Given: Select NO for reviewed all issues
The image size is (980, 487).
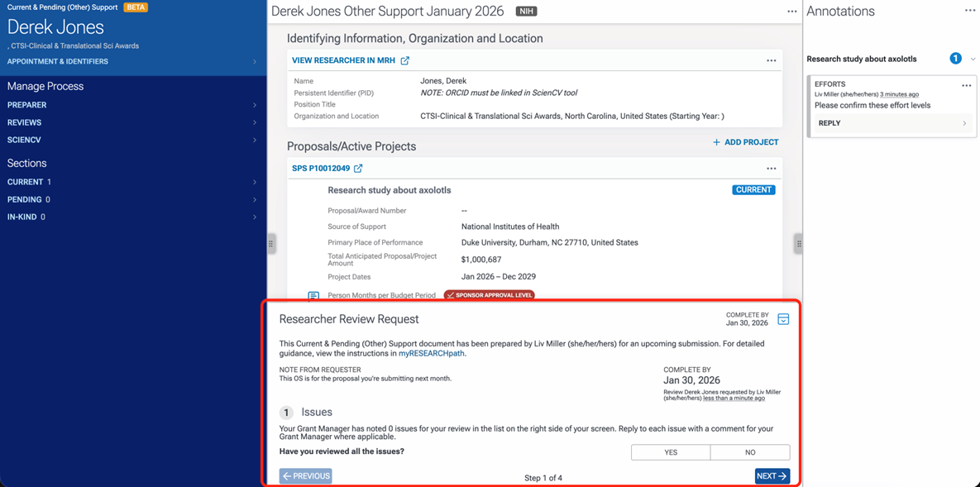Looking at the screenshot, I should pyautogui.click(x=750, y=452).
